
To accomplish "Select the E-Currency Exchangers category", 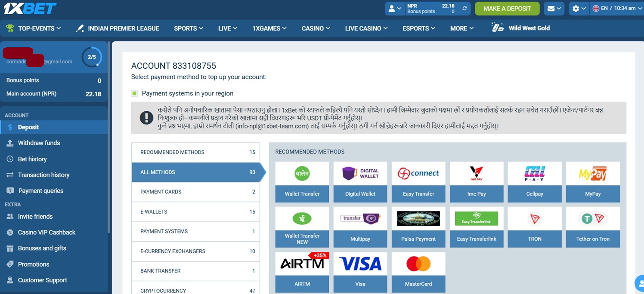I will click(x=196, y=251).
